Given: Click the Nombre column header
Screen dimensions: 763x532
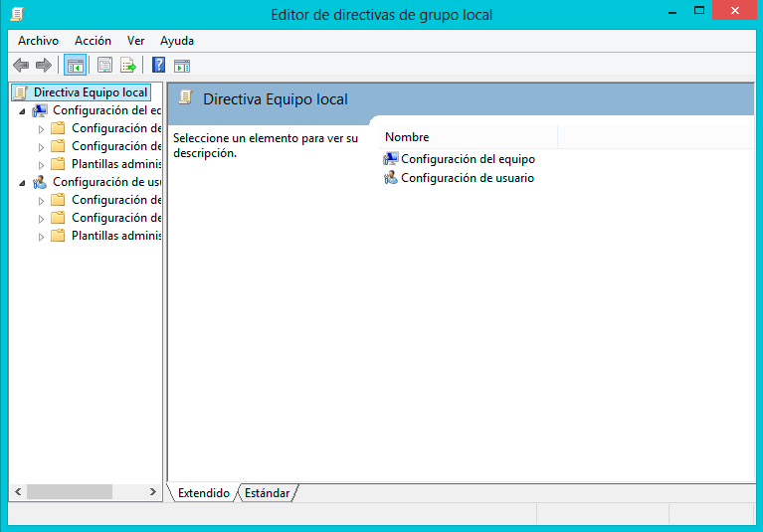Looking at the screenshot, I should [x=468, y=137].
